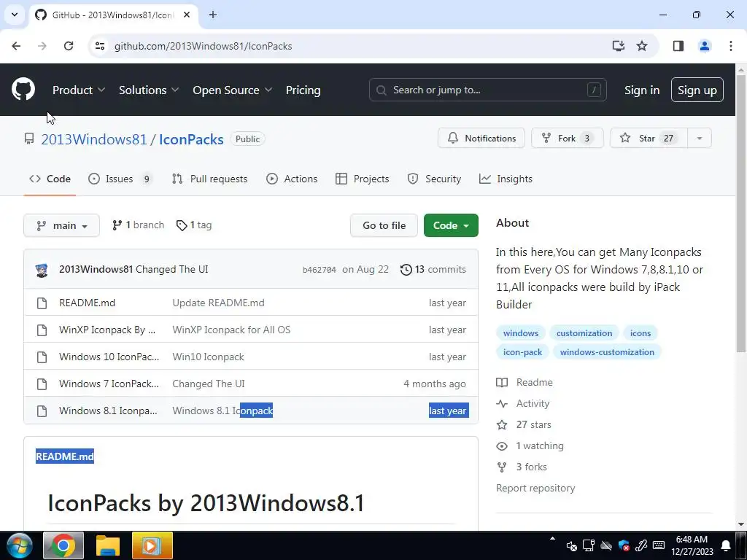
Task: Go back with the browser back arrow
Action: tap(16, 46)
